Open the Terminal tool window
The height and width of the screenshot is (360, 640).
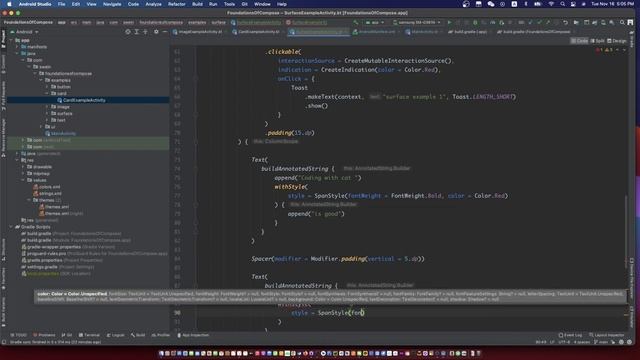click(x=89, y=335)
